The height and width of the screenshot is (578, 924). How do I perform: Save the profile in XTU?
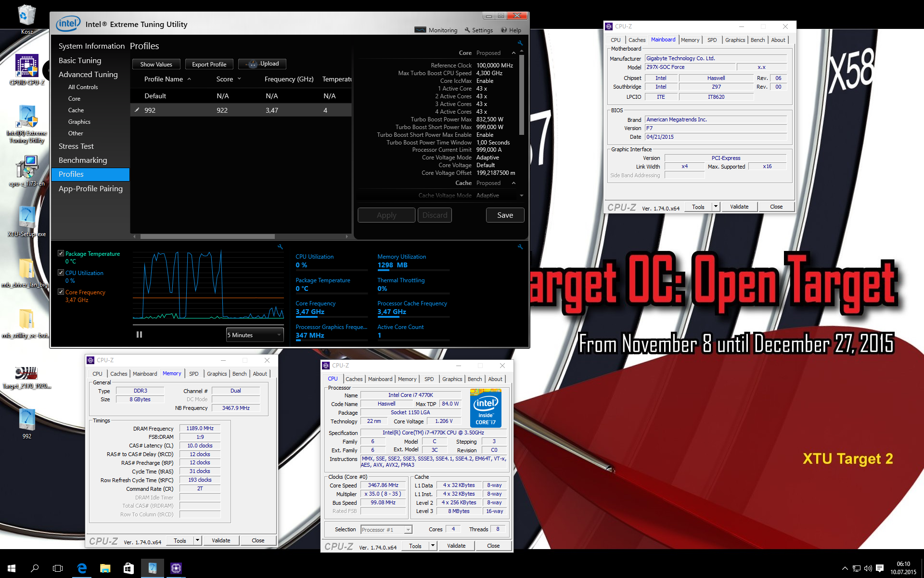505,215
